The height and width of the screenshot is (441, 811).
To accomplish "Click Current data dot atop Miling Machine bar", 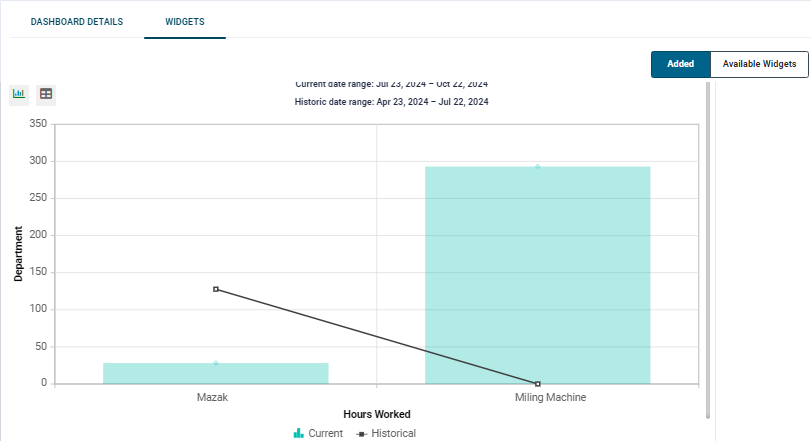I will click(537, 167).
